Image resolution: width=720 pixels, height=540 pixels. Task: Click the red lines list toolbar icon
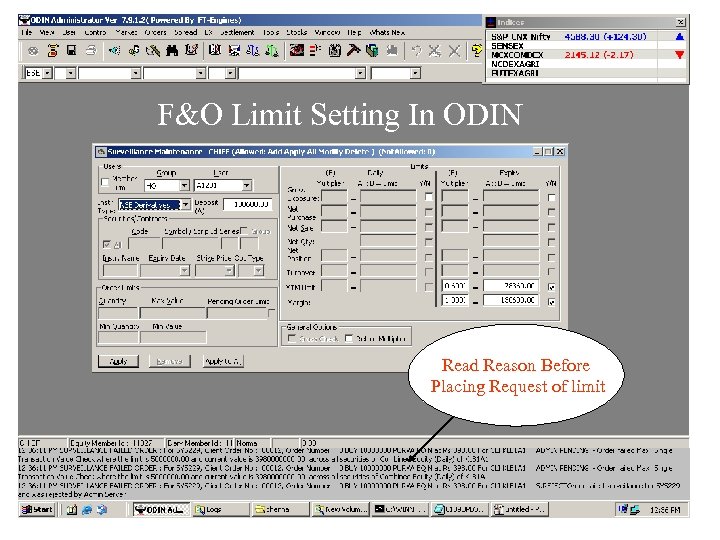[315, 50]
